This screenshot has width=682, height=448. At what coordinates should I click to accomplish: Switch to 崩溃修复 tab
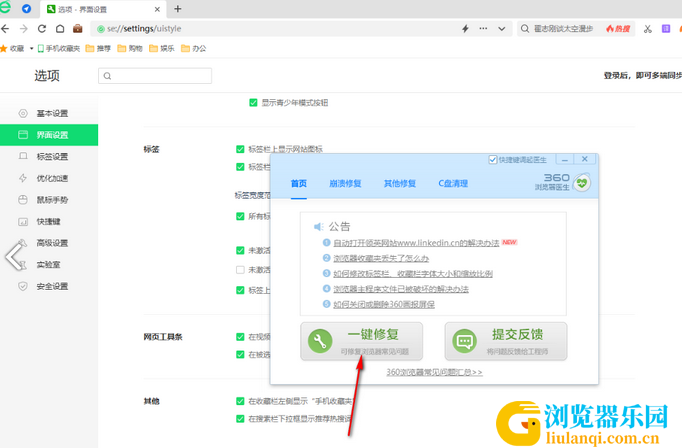(345, 184)
